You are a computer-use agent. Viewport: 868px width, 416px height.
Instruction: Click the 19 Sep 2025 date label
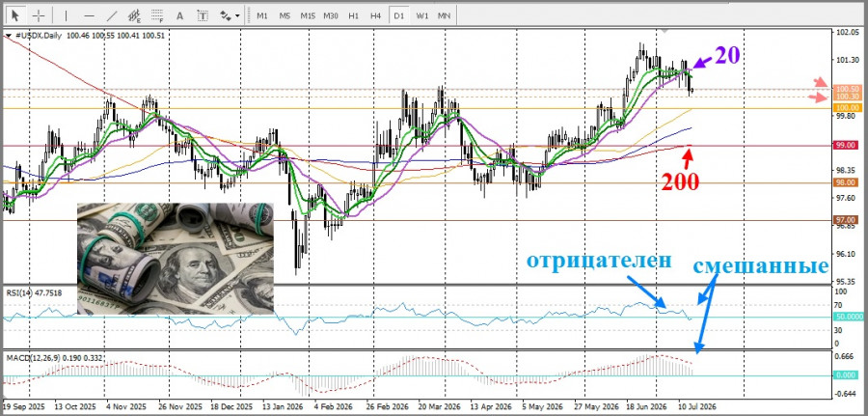tap(24, 405)
